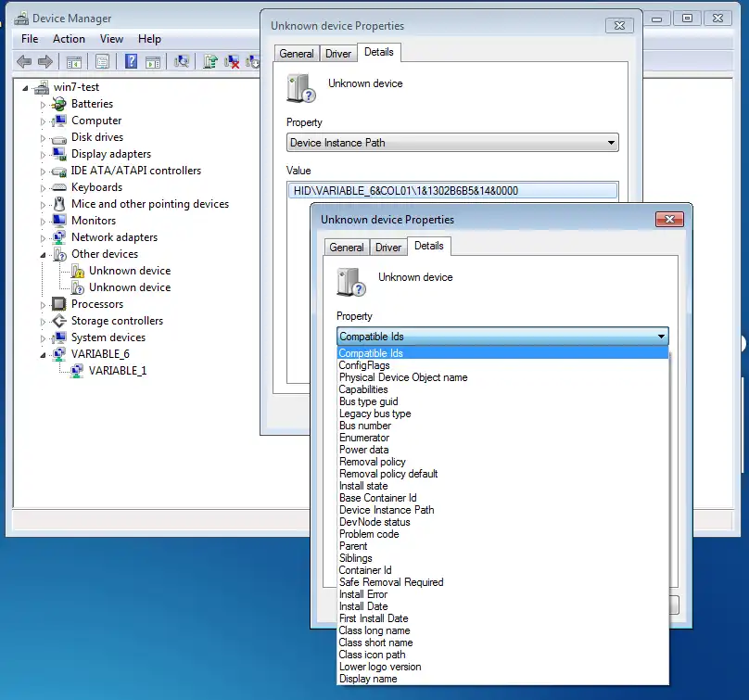Click the Back navigation arrow

(24, 61)
